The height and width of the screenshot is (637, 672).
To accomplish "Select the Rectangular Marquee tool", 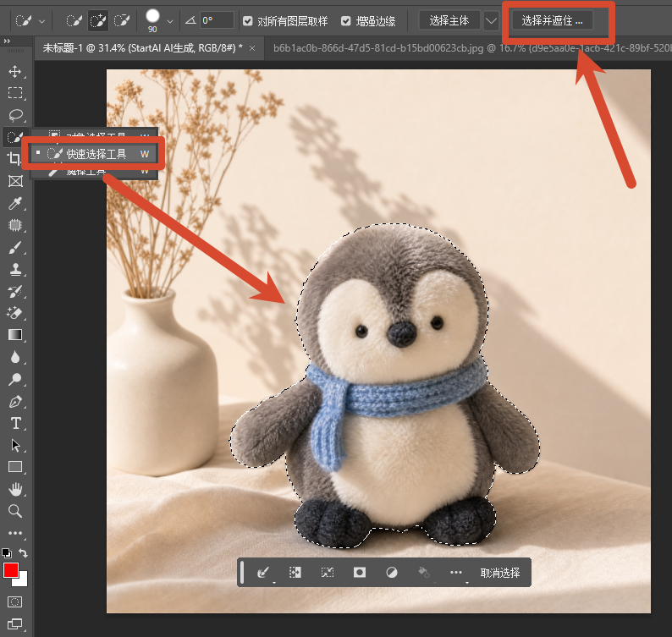I will pos(15,93).
